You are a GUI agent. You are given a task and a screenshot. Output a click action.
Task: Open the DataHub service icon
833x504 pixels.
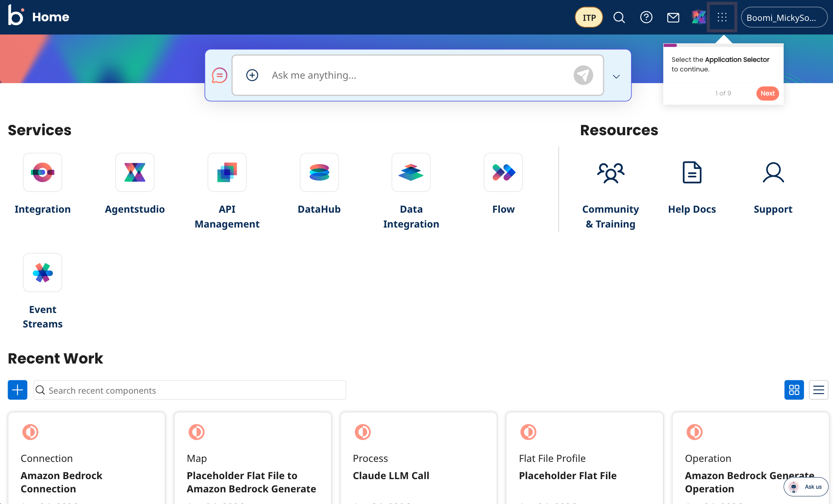click(x=319, y=172)
